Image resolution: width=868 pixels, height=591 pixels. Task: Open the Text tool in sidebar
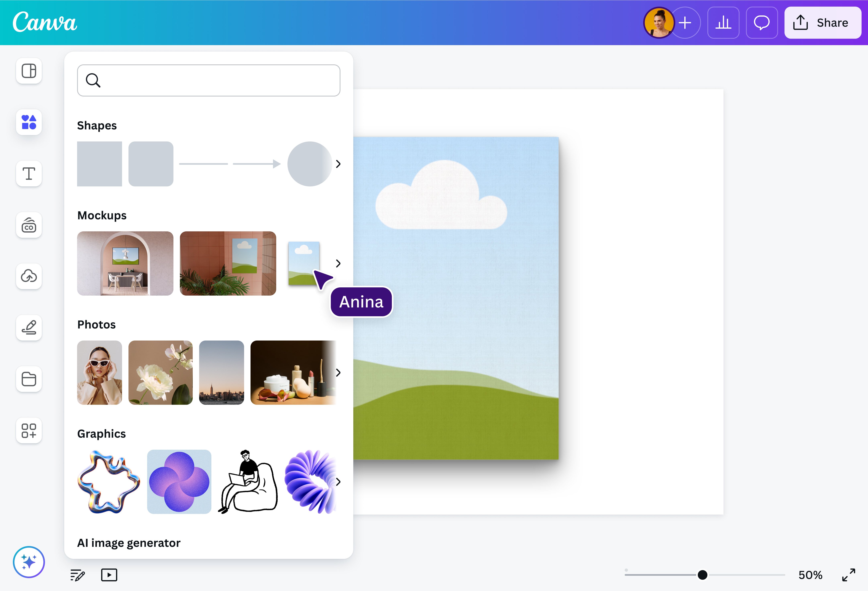[x=29, y=174]
